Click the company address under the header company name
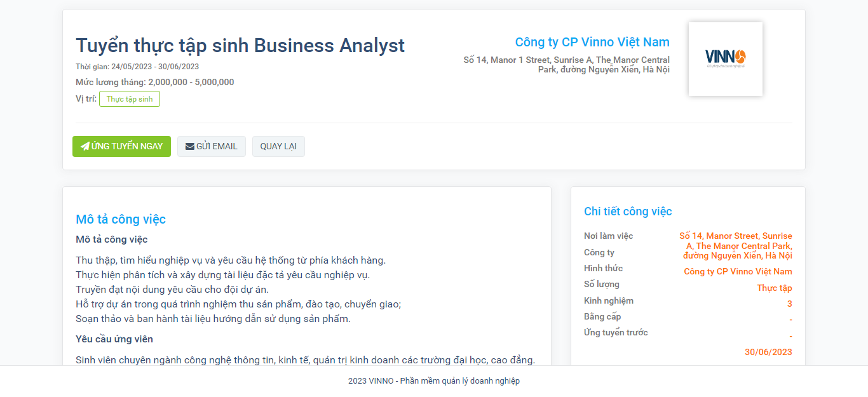868x397 pixels. 567,65
